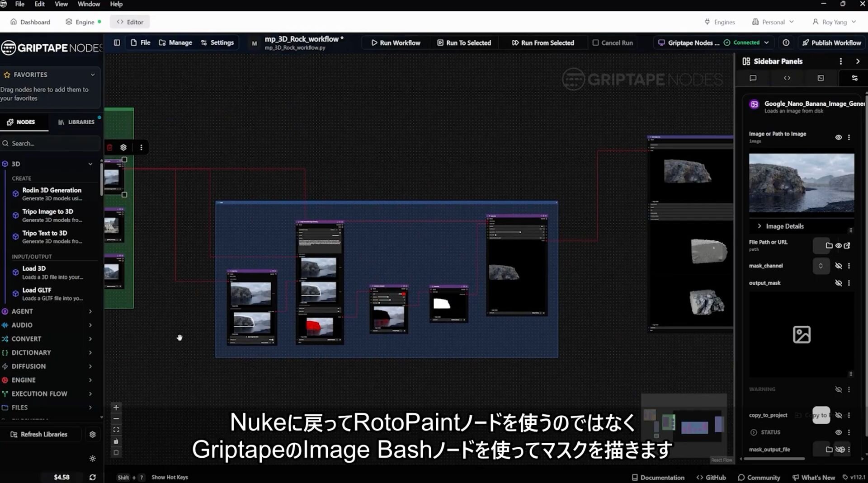Open the image preview sidebar panel

(821, 78)
